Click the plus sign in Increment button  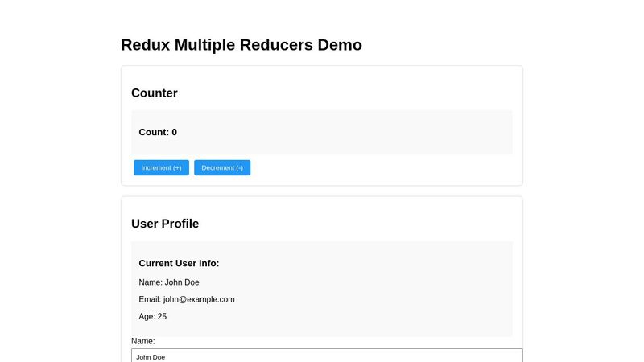coord(176,167)
